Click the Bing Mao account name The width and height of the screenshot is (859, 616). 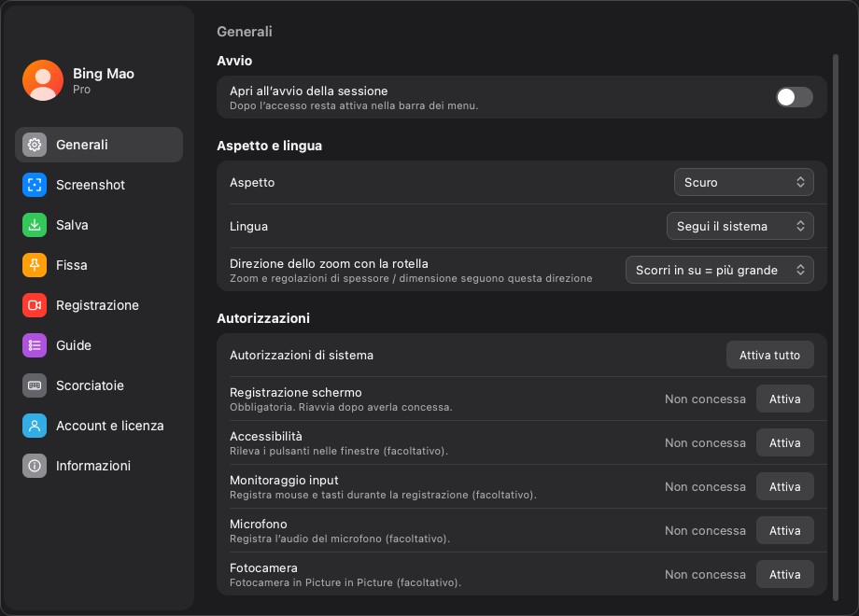click(x=104, y=74)
